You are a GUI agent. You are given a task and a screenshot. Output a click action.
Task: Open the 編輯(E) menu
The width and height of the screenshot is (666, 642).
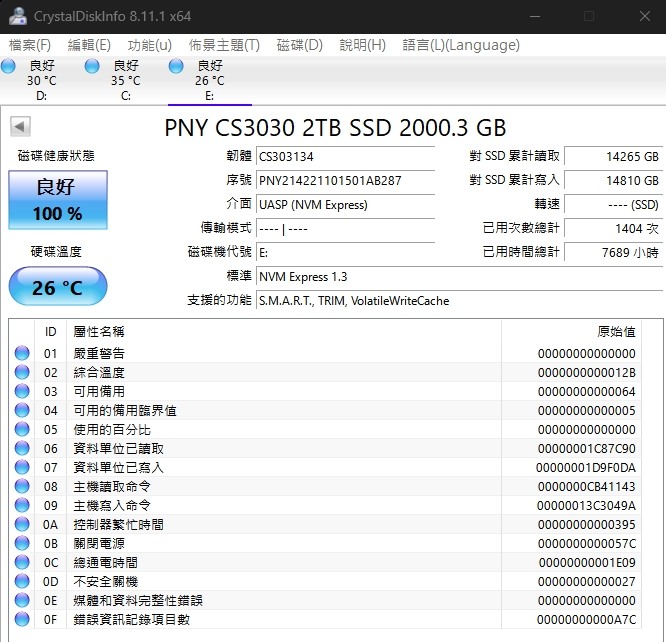(x=89, y=45)
